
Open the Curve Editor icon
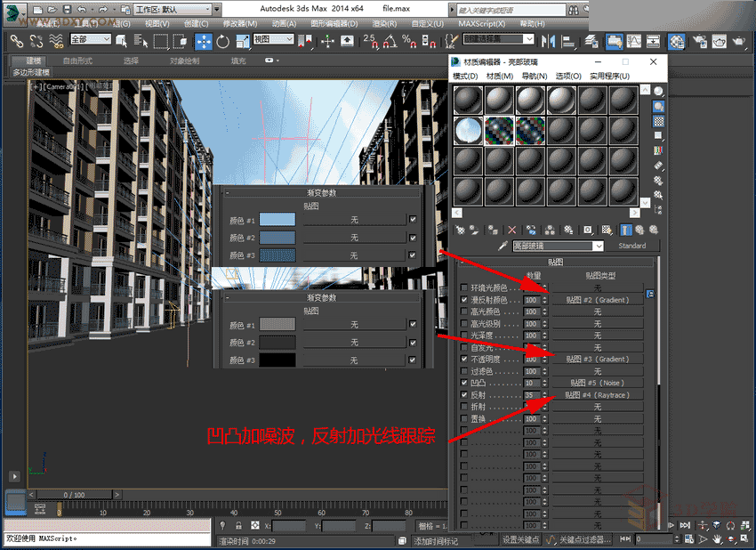click(633, 42)
